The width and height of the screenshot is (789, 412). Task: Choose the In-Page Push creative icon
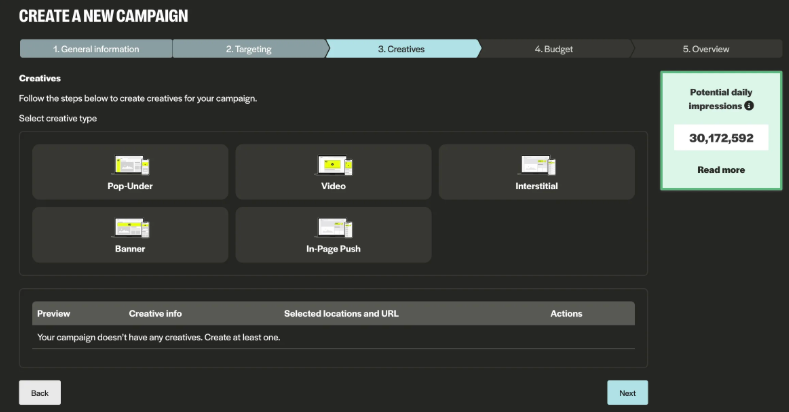pos(333,227)
